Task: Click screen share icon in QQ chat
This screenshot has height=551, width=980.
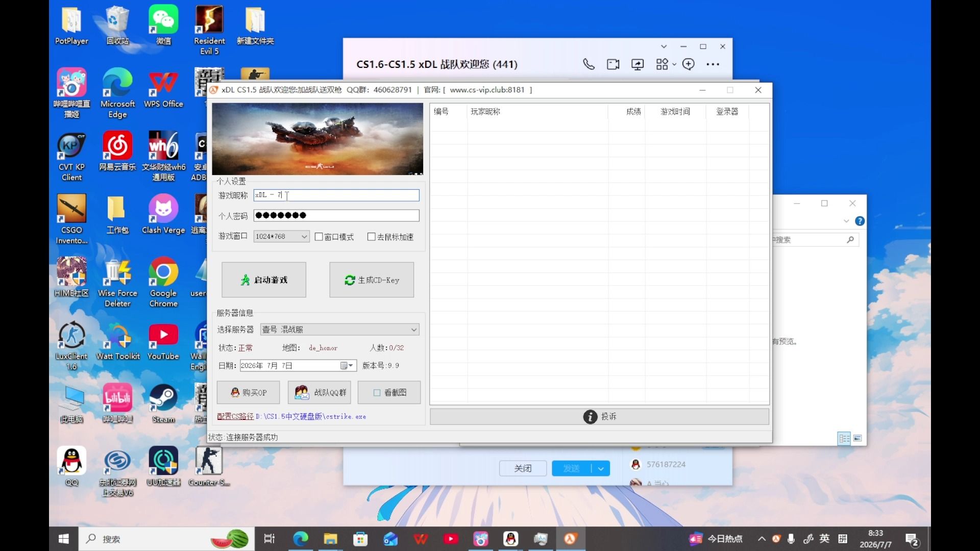Action: click(638, 64)
